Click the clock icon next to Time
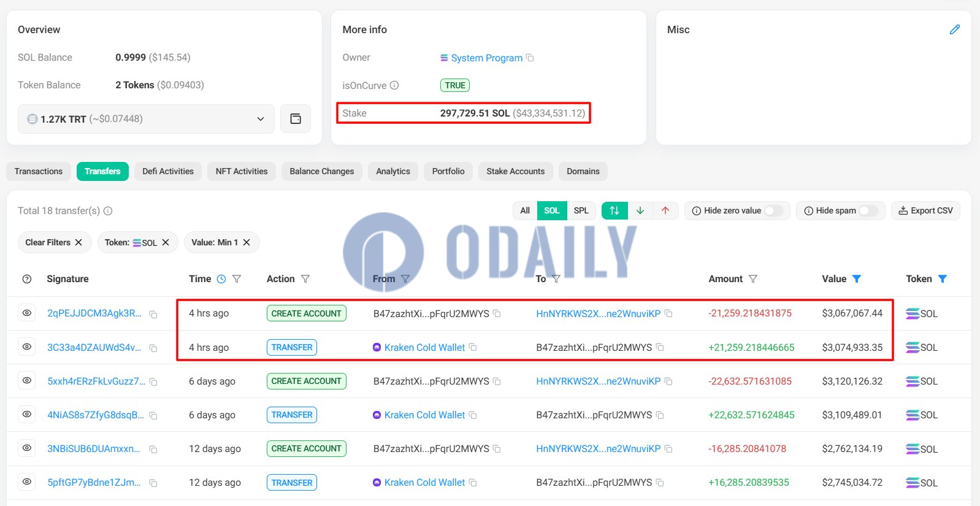The image size is (980, 506). point(221,279)
